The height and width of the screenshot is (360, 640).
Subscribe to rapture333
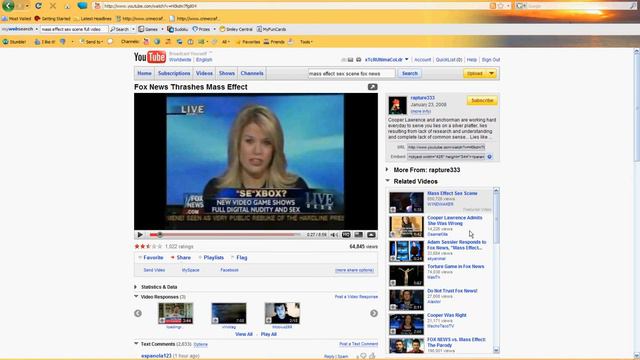point(482,100)
